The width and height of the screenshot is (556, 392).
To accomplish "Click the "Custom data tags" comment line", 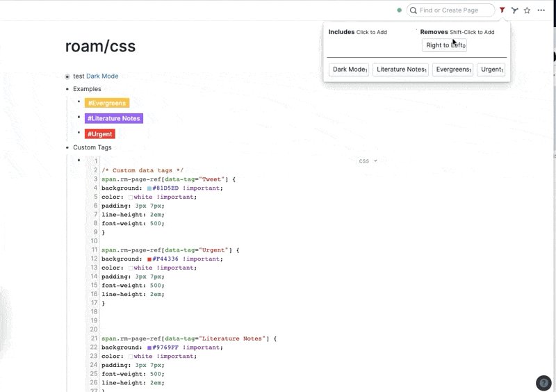I will tap(142, 171).
